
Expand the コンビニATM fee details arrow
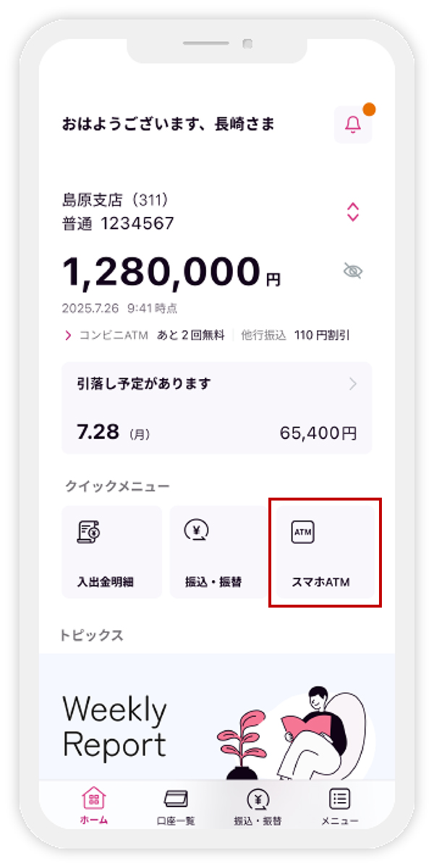coord(69,336)
